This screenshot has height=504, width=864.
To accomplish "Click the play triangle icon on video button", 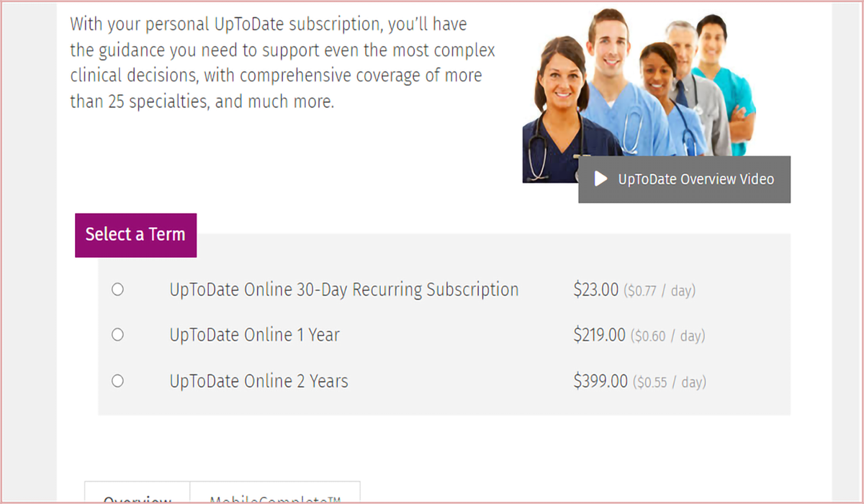I will pos(601,179).
